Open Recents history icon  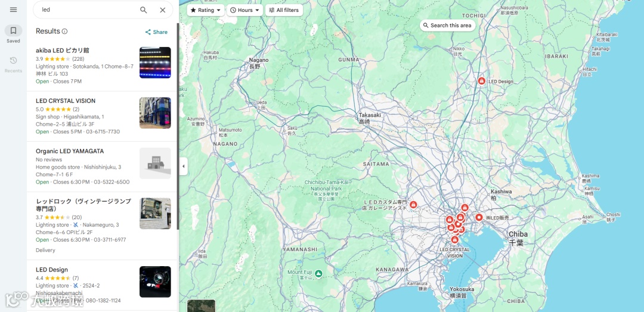13,61
